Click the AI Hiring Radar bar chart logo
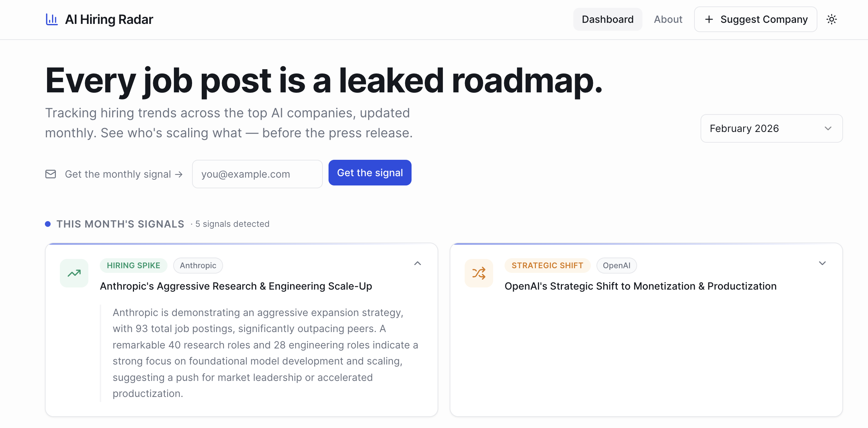 [51, 19]
